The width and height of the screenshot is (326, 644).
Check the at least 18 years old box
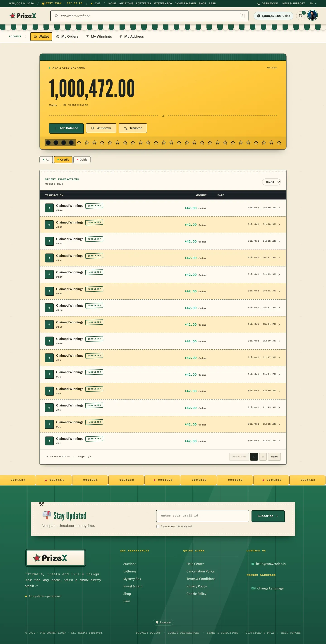(x=158, y=526)
